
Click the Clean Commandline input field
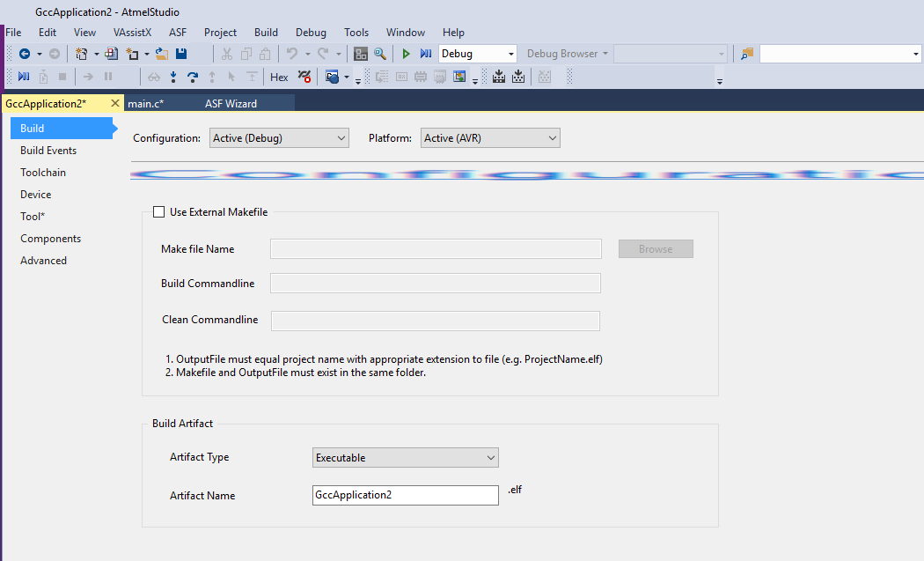[436, 321]
